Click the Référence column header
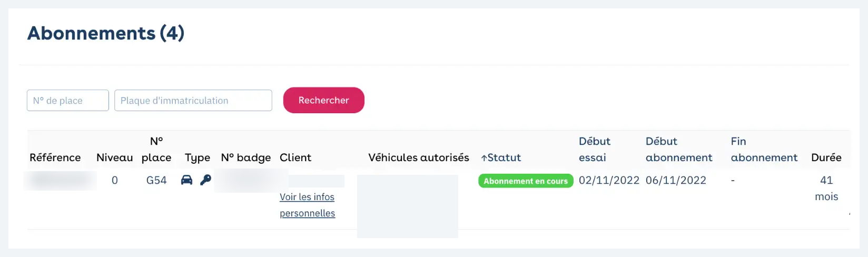The image size is (868, 257). click(55, 157)
